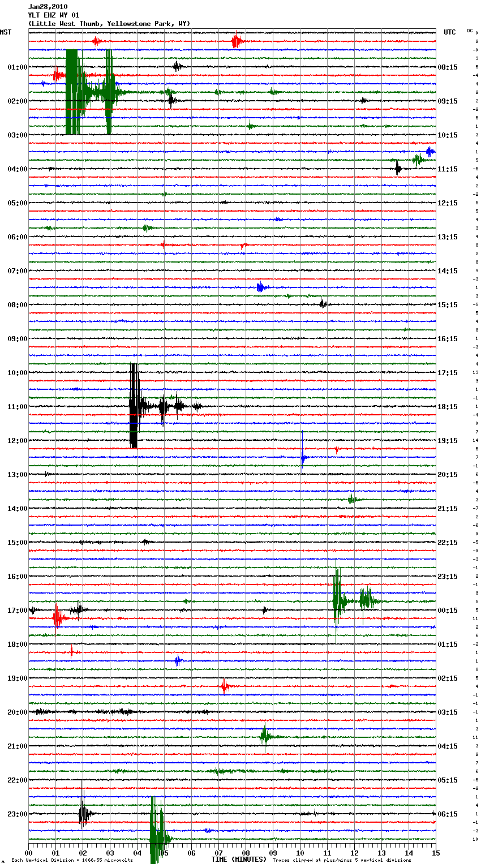Select the 03:00 MST time label
Image resolution: width=481 pixels, height=868 pixels.
[x=18, y=135]
